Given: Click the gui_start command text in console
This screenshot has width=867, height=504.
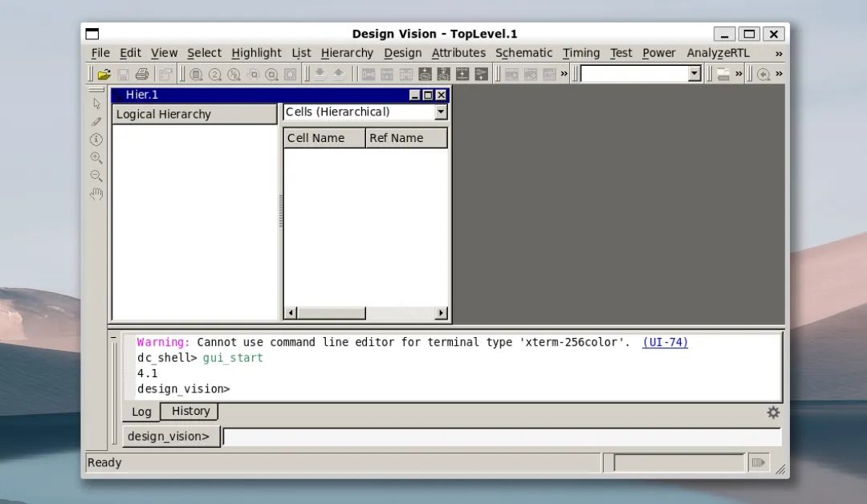Looking at the screenshot, I should tap(233, 358).
